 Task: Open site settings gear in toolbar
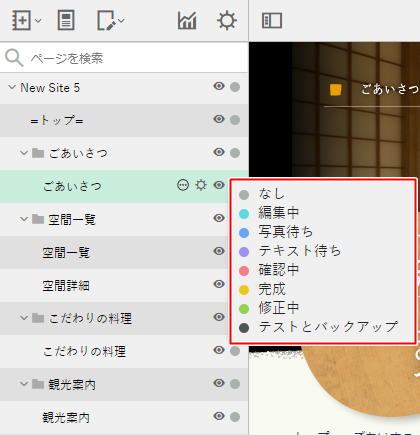227,21
